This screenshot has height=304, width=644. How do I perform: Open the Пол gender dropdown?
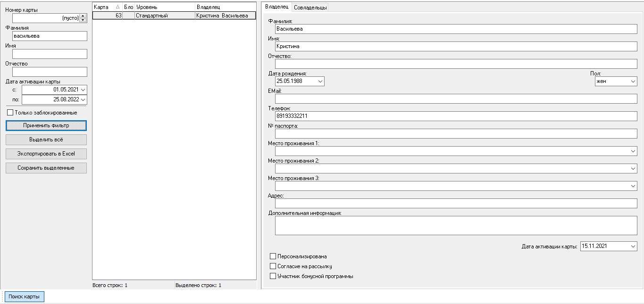(x=633, y=81)
